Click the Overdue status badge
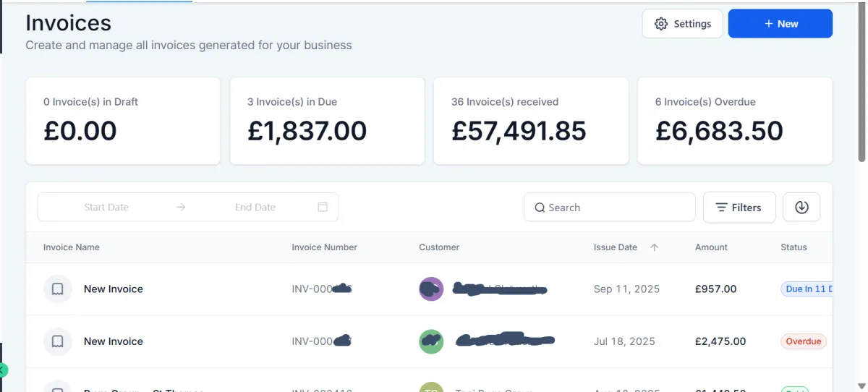Image resolution: width=868 pixels, height=392 pixels. pyautogui.click(x=804, y=341)
